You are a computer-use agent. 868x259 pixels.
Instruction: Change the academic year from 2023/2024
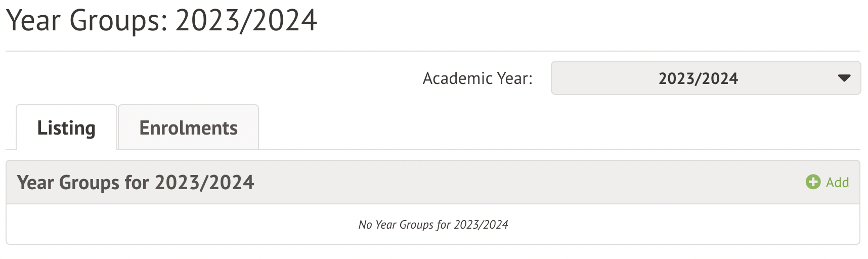(x=705, y=78)
